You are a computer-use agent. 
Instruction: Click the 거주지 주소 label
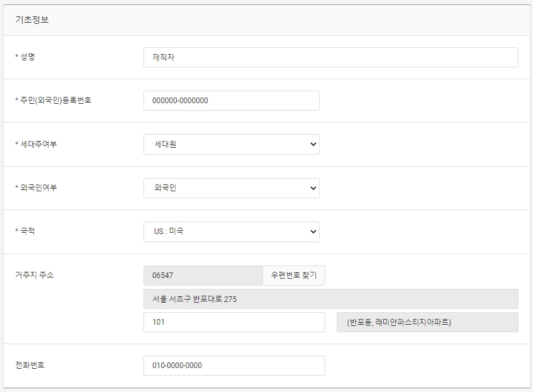[x=35, y=275]
